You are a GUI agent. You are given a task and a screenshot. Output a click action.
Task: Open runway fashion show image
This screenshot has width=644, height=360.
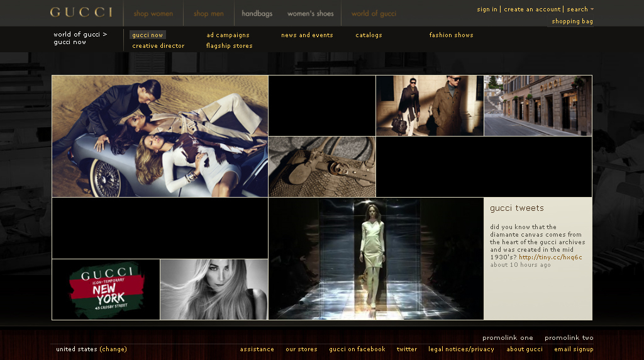pos(376,259)
